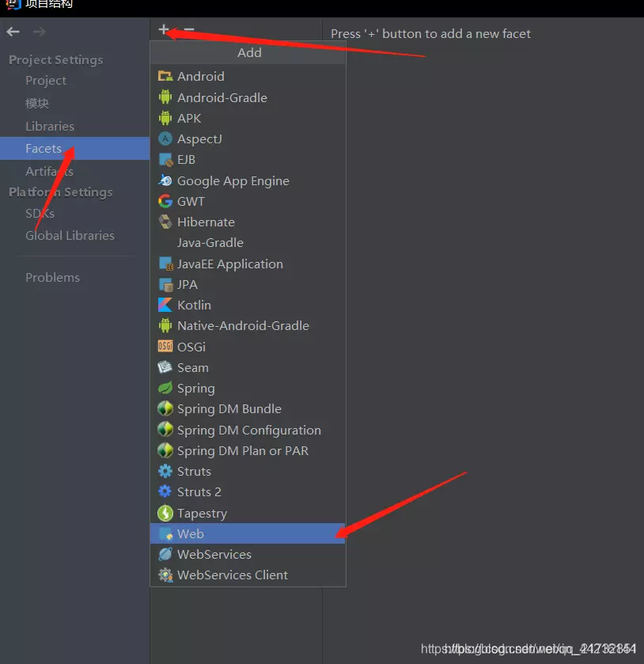The image size is (644, 664).
Task: Click the Seam label
Action: coord(193,367)
